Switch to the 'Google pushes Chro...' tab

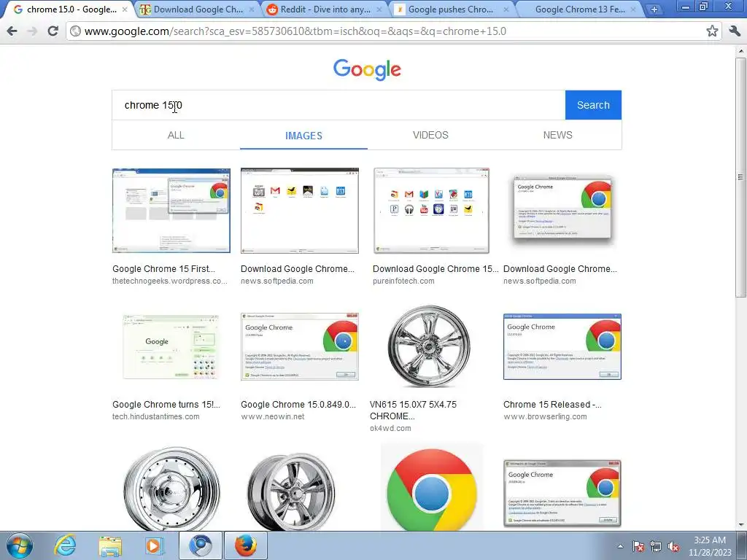450,9
